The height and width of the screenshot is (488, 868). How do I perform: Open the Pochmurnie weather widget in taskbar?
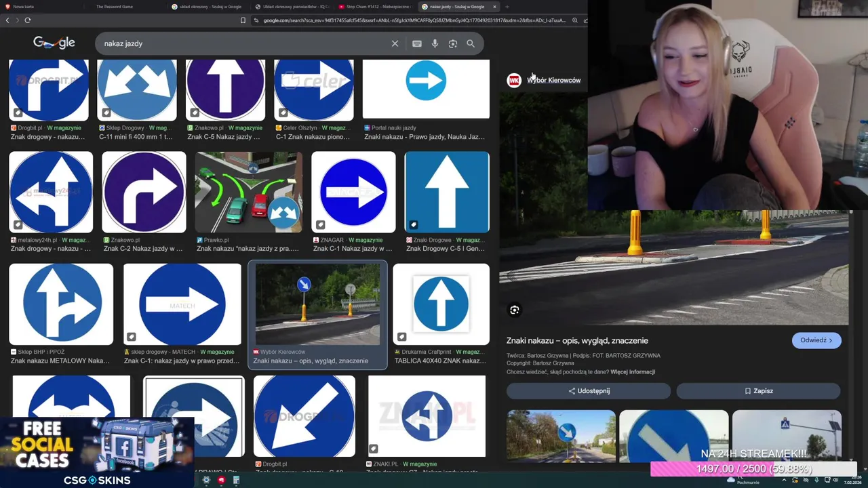tap(743, 480)
